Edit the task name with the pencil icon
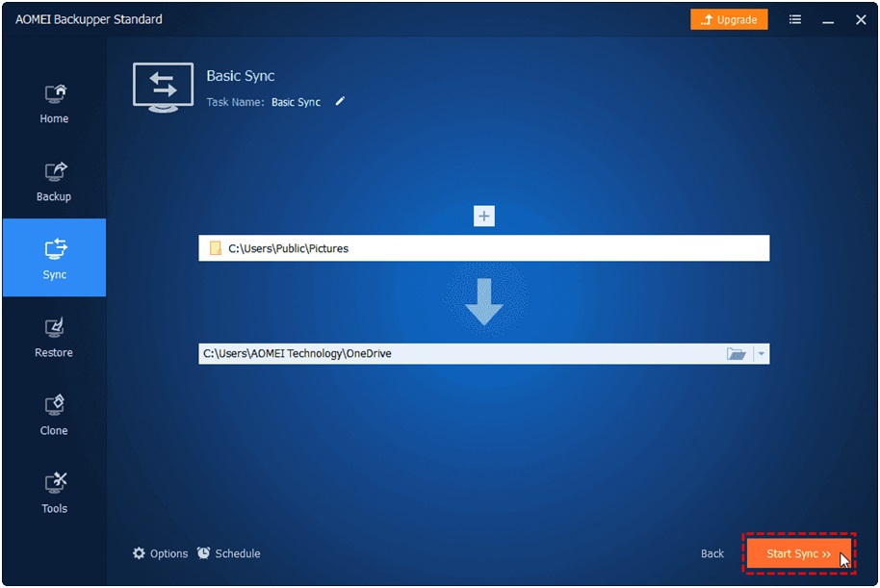880x588 pixels. click(x=342, y=102)
